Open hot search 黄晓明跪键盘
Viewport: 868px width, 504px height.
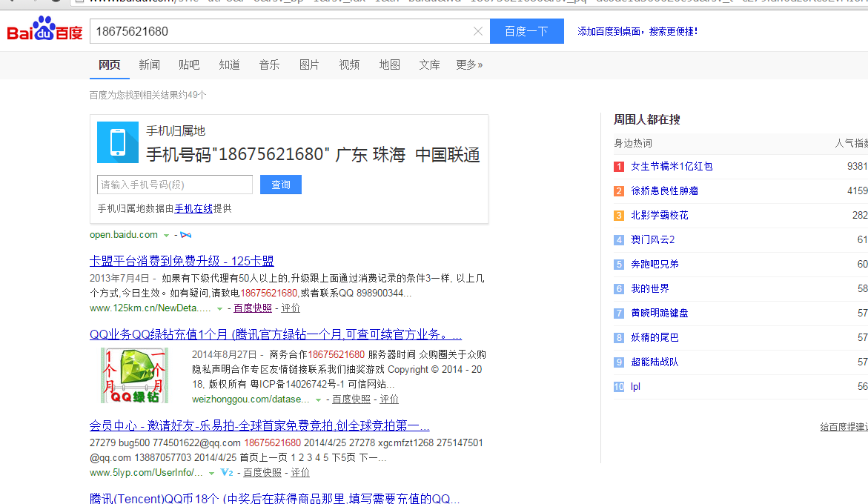click(x=660, y=313)
